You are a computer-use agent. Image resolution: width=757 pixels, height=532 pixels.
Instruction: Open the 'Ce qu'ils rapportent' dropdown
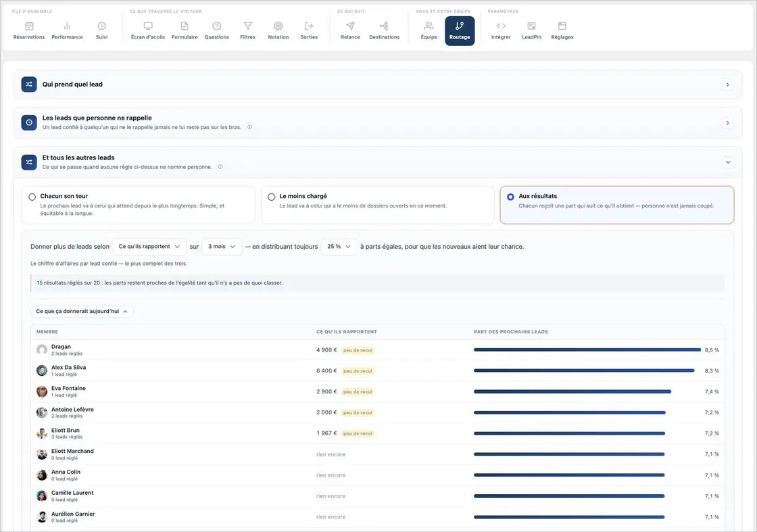(x=149, y=247)
